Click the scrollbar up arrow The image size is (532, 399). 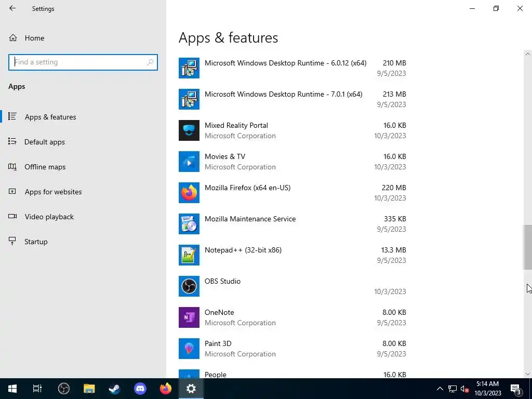[527, 54]
